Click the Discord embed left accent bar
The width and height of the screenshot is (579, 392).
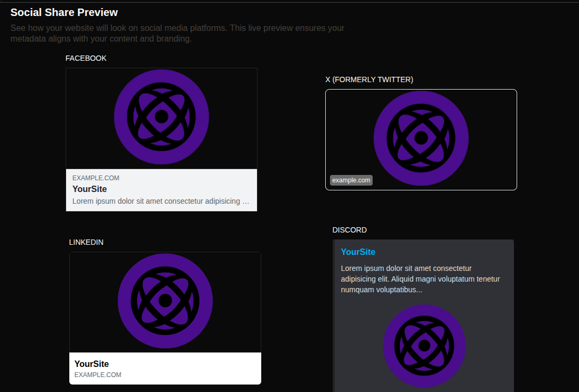coord(333,316)
